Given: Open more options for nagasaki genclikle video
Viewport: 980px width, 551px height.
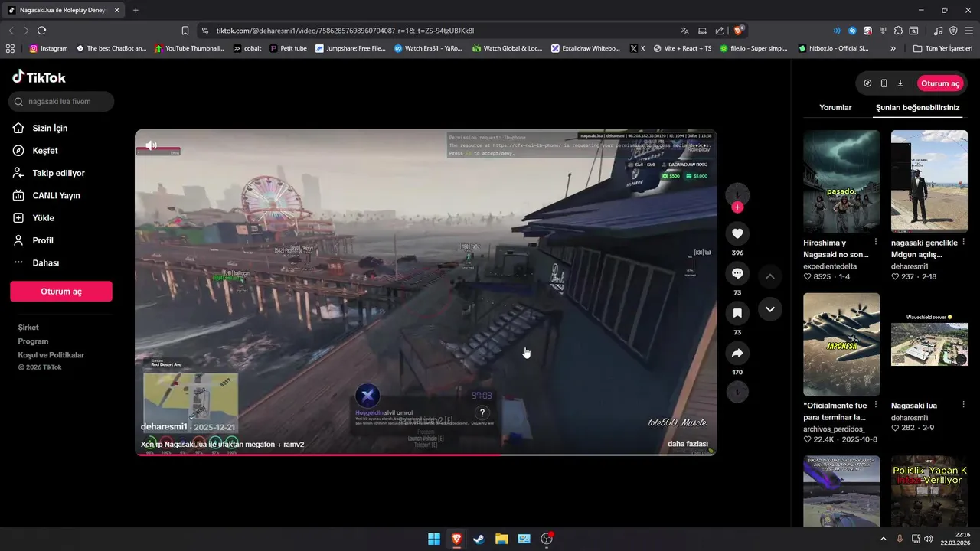Looking at the screenshot, I should point(963,243).
